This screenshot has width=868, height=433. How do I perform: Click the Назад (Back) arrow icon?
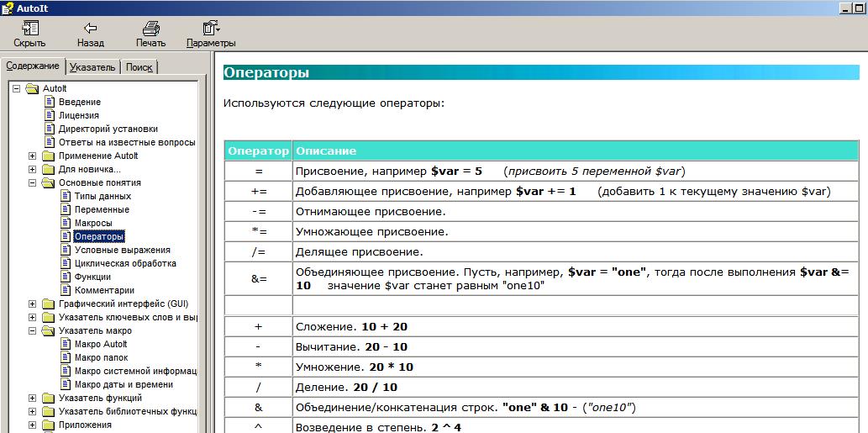90,28
